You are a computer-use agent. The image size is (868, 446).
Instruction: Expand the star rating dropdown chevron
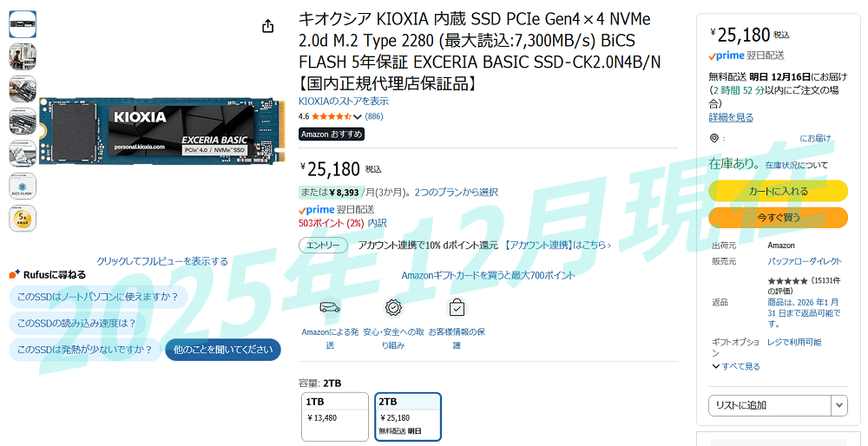[x=358, y=117]
